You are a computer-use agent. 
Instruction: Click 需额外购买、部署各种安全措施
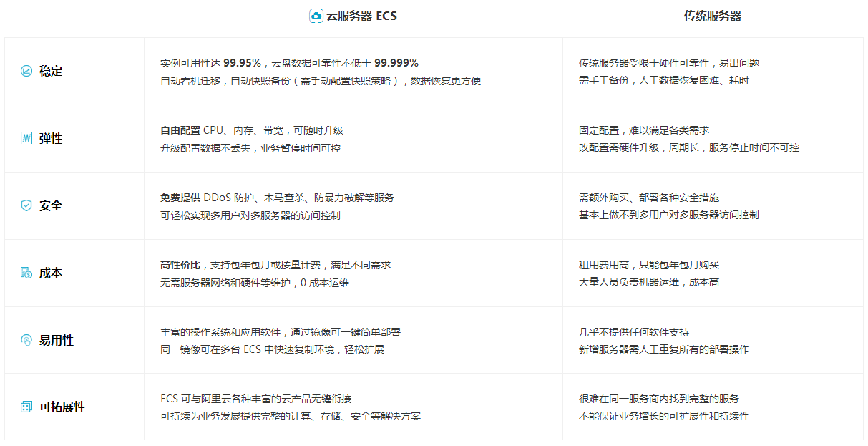[649, 198]
